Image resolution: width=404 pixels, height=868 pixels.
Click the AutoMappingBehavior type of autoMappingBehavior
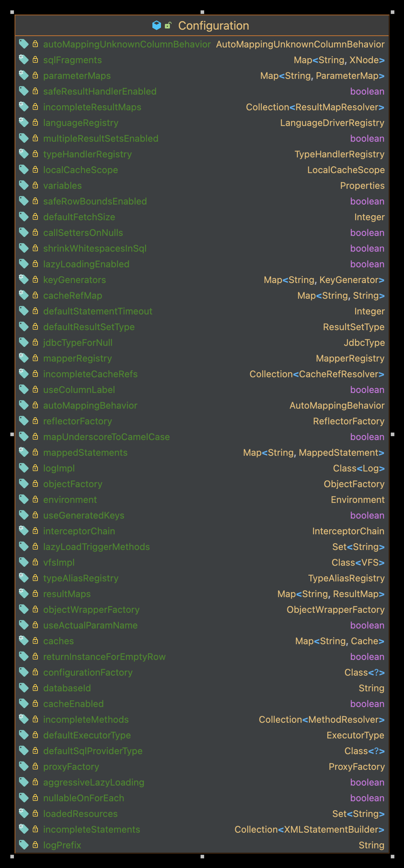(x=337, y=405)
